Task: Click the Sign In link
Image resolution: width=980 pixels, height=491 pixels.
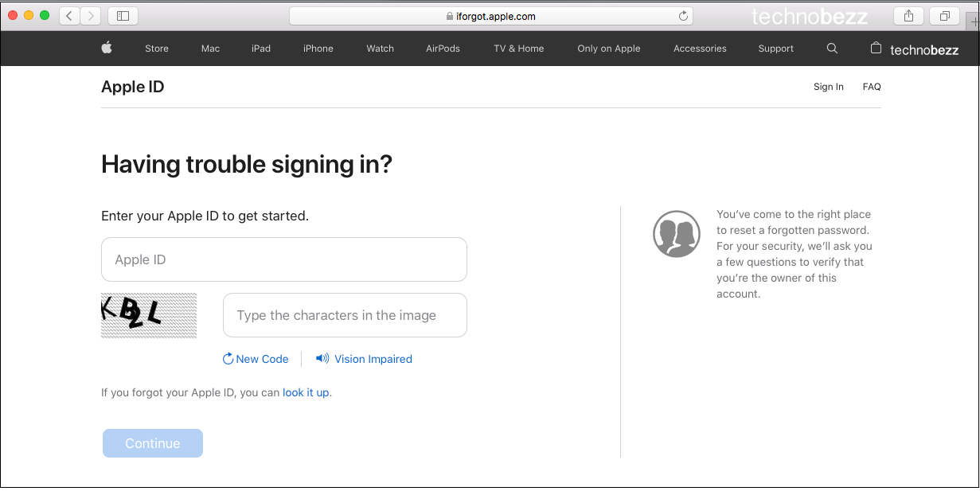Action: [x=829, y=87]
